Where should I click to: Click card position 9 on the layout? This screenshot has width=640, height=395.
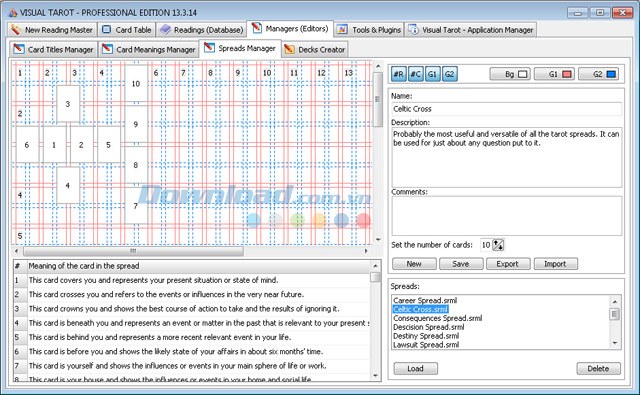tap(136, 124)
